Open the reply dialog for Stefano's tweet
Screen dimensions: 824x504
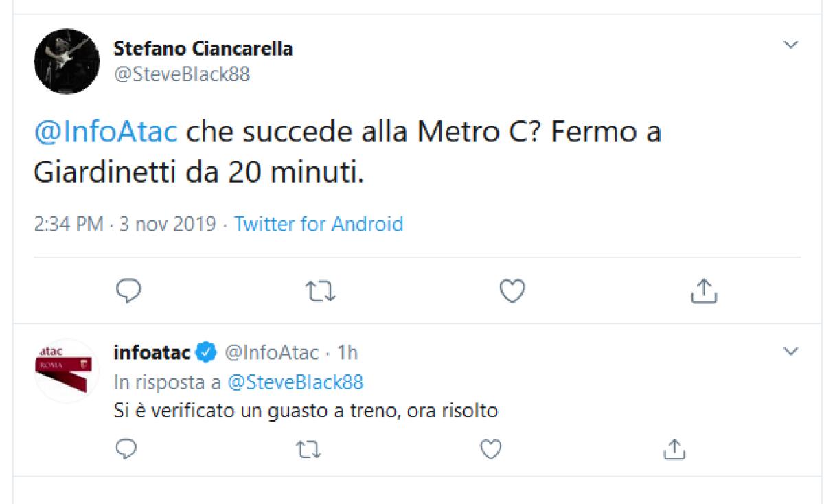[128, 291]
